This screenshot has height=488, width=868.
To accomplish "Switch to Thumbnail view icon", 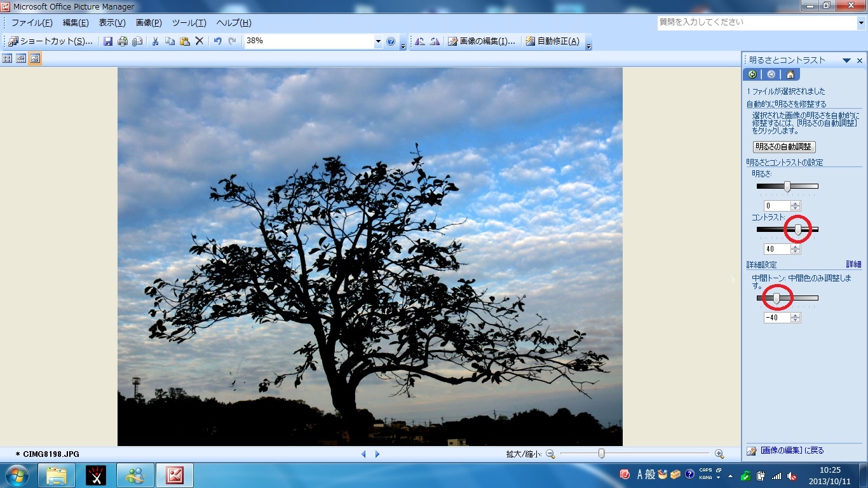I will tap(7, 58).
